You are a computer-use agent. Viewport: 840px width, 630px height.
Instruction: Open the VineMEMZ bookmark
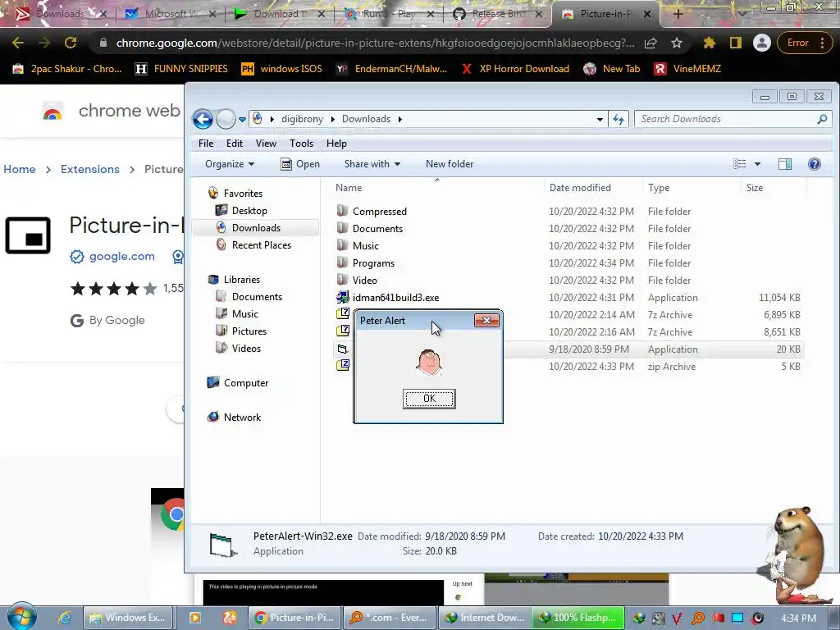coord(688,69)
